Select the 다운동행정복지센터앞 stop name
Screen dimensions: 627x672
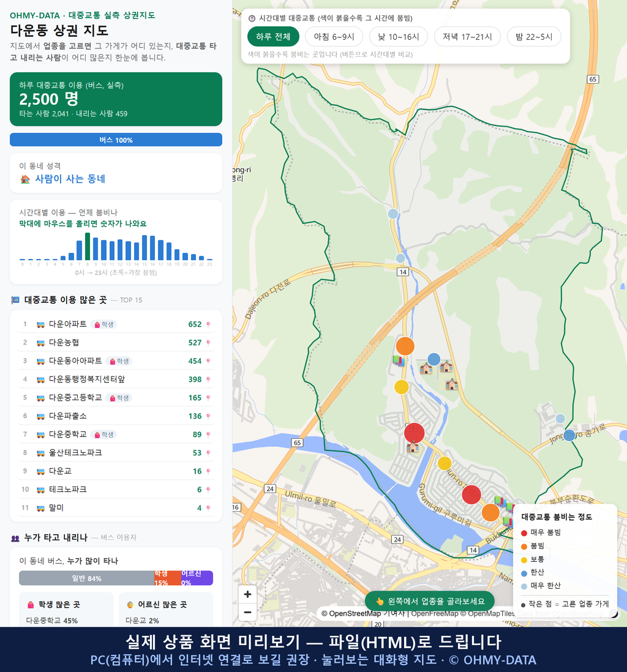87,379
